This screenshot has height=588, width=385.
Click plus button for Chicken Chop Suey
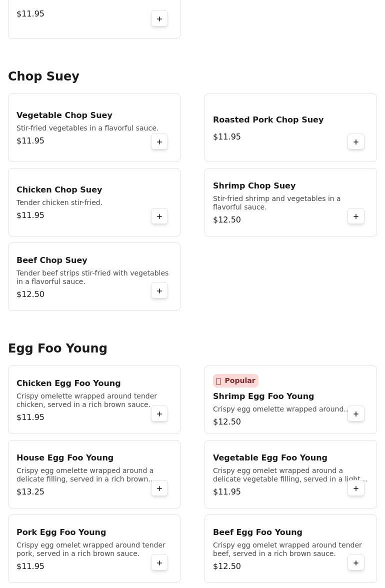(x=159, y=216)
